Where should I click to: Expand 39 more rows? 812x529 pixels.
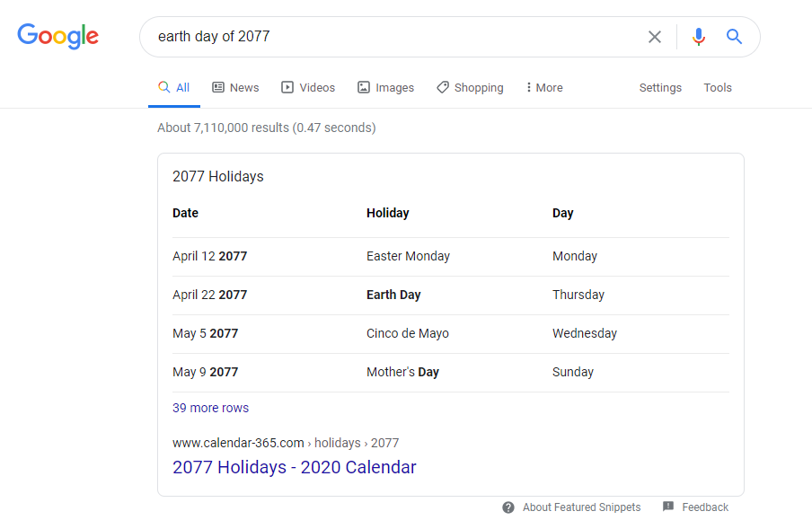click(x=210, y=408)
